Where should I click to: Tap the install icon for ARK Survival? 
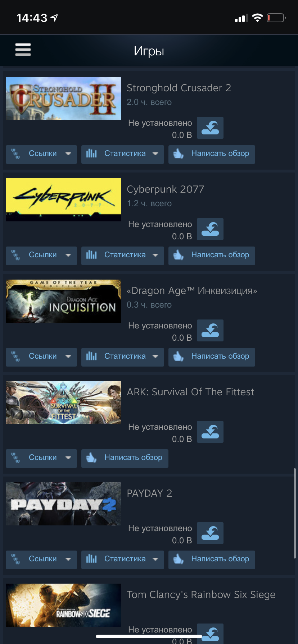click(210, 432)
